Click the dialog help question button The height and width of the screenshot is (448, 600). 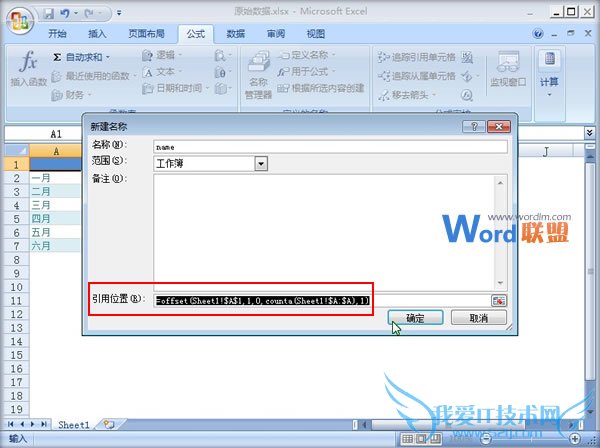(474, 127)
